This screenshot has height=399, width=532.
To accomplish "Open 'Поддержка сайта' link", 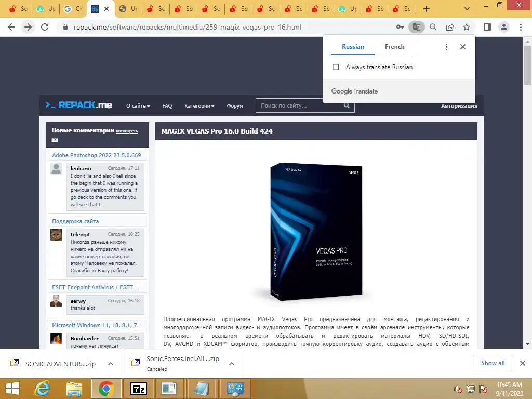I will tap(75, 221).
